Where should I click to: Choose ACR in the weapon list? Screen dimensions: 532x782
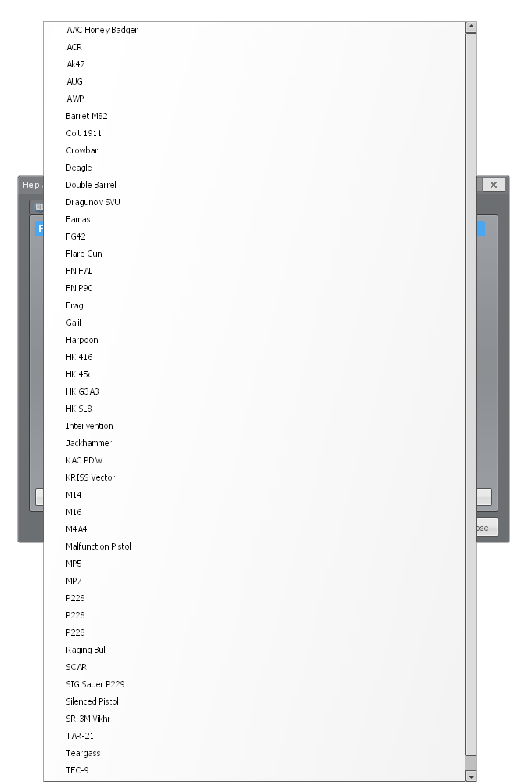click(x=254, y=47)
